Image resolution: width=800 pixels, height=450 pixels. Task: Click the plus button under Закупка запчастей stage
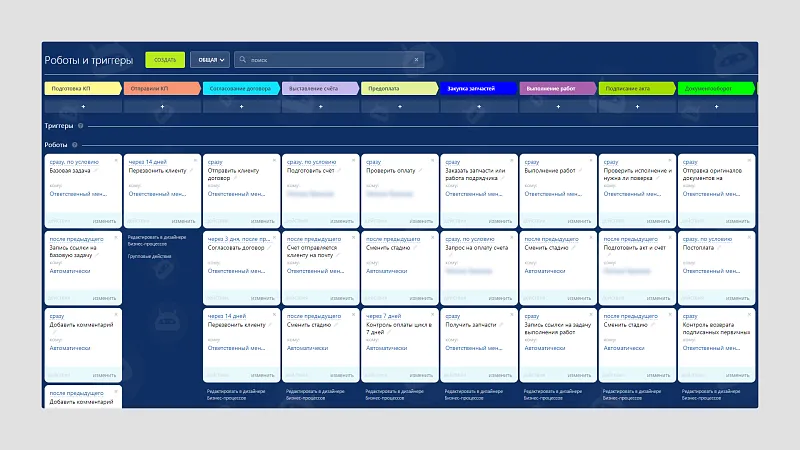coord(479,107)
